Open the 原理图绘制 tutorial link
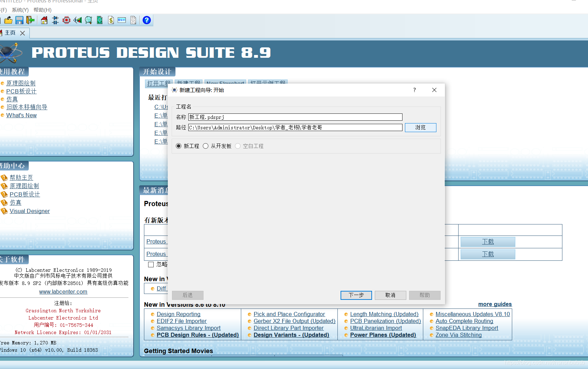The width and height of the screenshot is (588, 369). 21,83
